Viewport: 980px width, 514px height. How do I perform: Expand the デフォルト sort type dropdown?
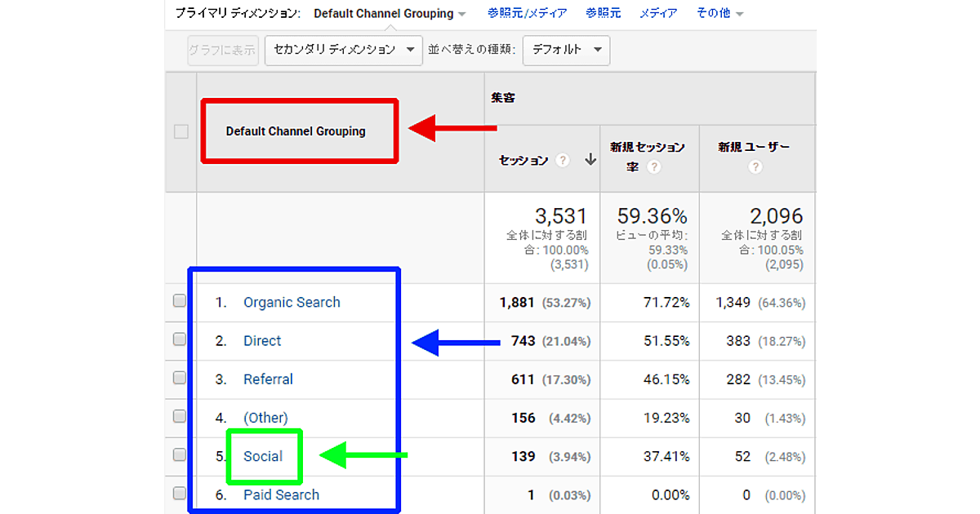coord(566,50)
